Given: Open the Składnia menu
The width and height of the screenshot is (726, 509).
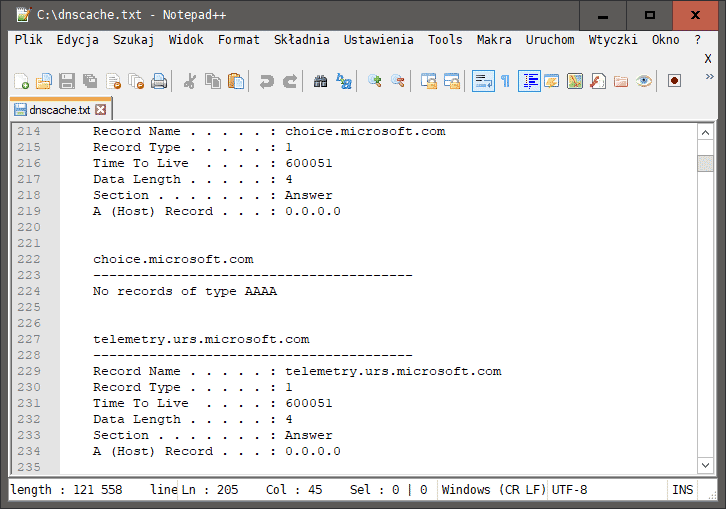Looking at the screenshot, I should [x=301, y=40].
